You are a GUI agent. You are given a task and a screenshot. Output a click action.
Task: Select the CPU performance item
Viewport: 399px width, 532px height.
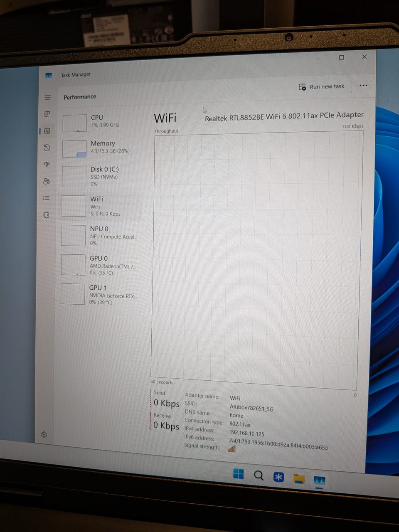(101, 123)
